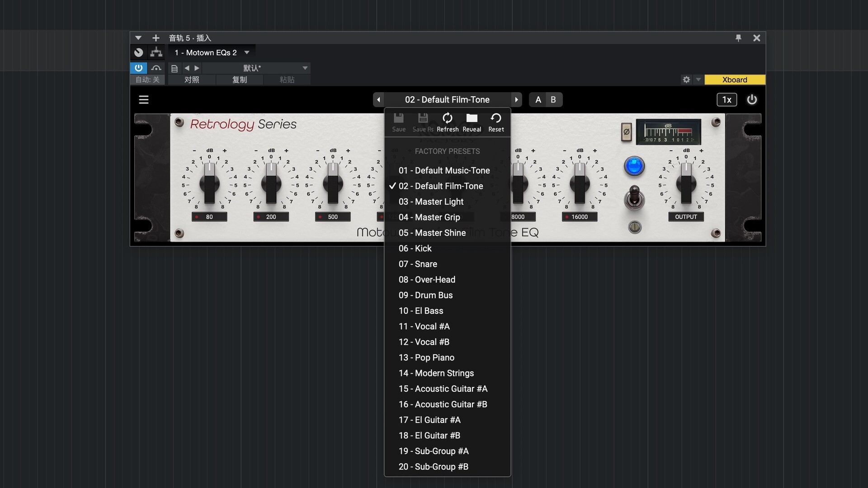Select preset 06 - Kick
Viewport: 868px width, 488px height.
pos(448,249)
